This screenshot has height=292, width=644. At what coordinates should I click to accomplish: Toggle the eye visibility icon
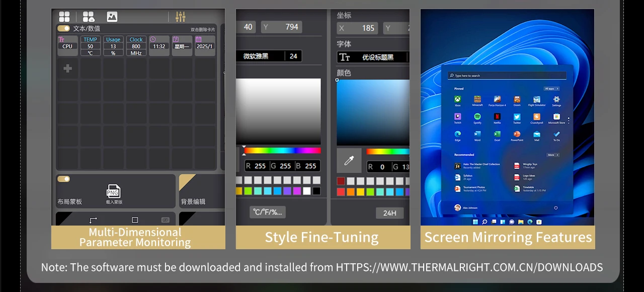[x=165, y=220]
